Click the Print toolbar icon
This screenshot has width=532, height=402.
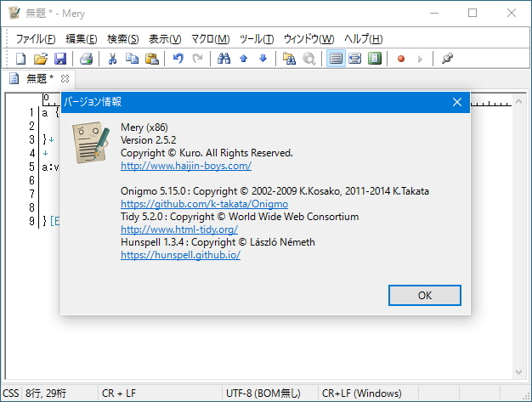pos(86,59)
